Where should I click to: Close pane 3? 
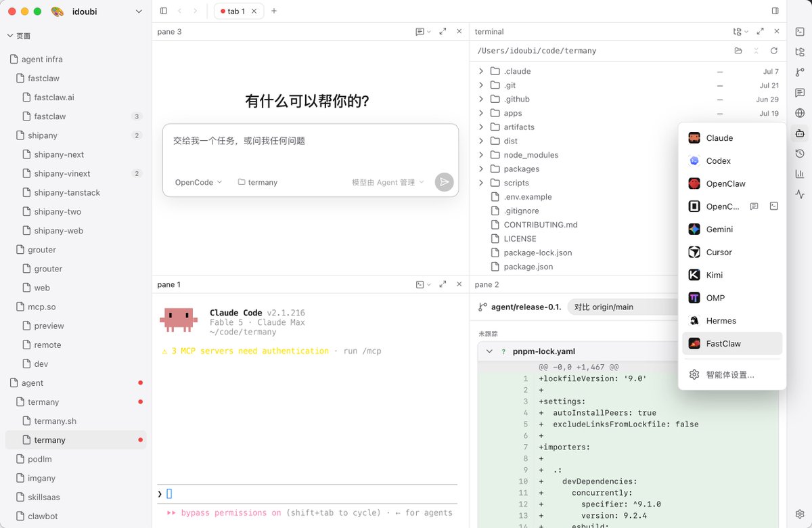(x=459, y=32)
